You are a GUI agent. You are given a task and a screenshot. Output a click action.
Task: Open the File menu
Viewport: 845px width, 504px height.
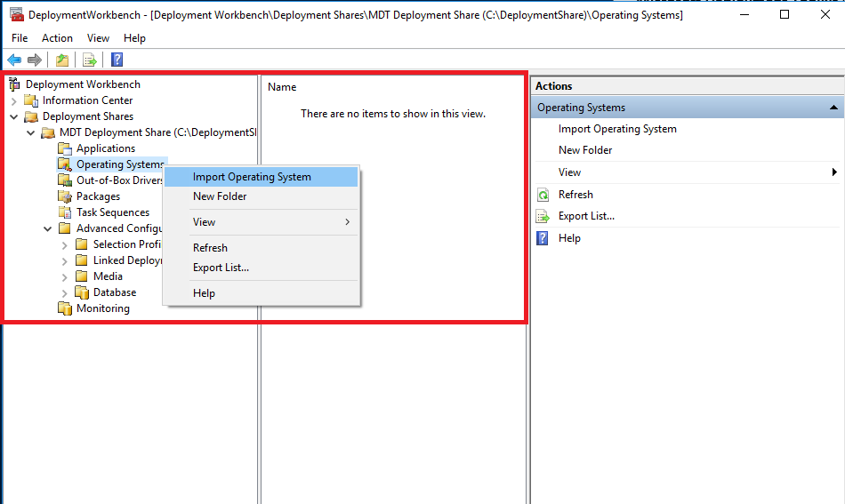tap(20, 38)
